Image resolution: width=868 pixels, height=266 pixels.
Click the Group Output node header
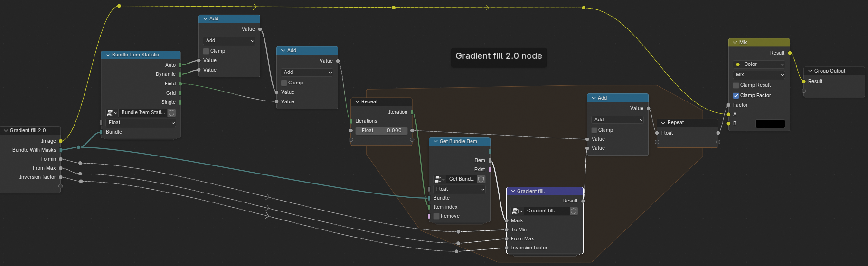coord(834,71)
